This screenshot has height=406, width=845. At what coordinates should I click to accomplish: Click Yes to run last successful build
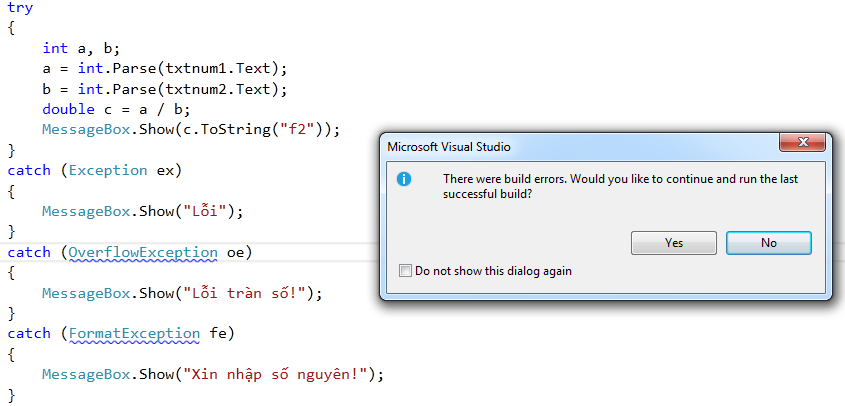click(674, 243)
